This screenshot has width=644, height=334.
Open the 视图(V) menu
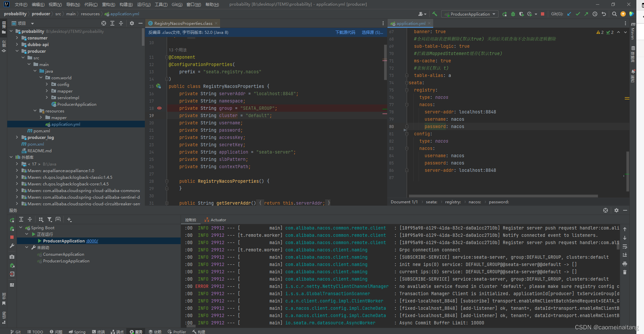click(x=55, y=4)
